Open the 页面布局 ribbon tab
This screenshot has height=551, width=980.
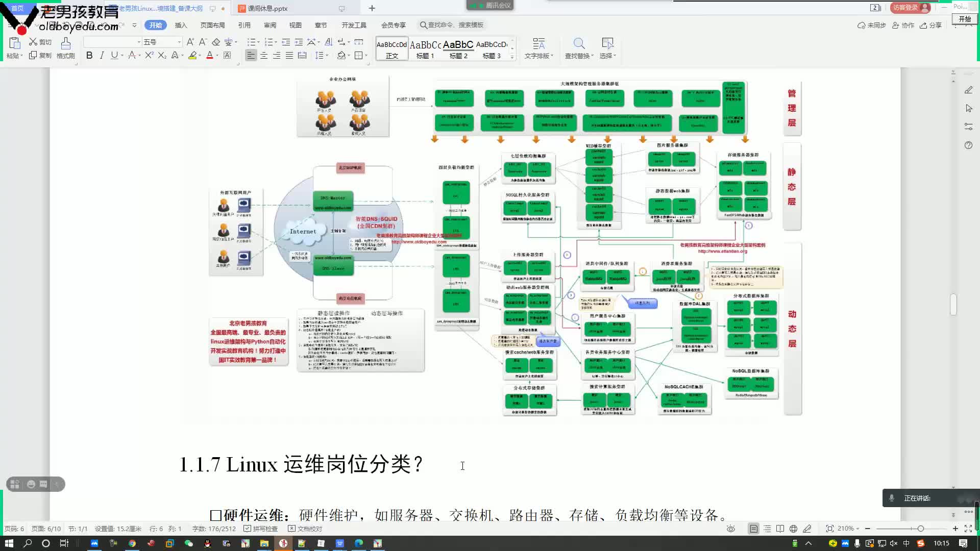coord(212,25)
